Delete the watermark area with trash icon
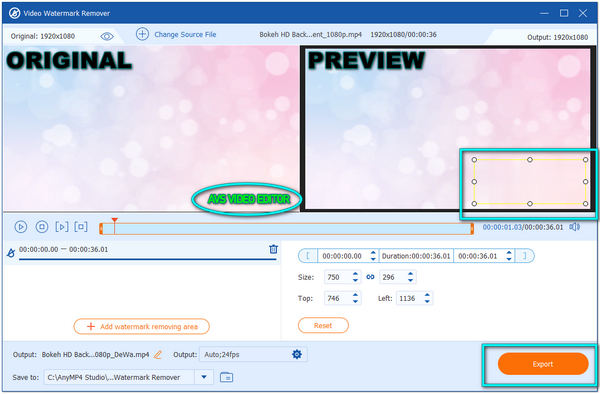 pos(273,249)
